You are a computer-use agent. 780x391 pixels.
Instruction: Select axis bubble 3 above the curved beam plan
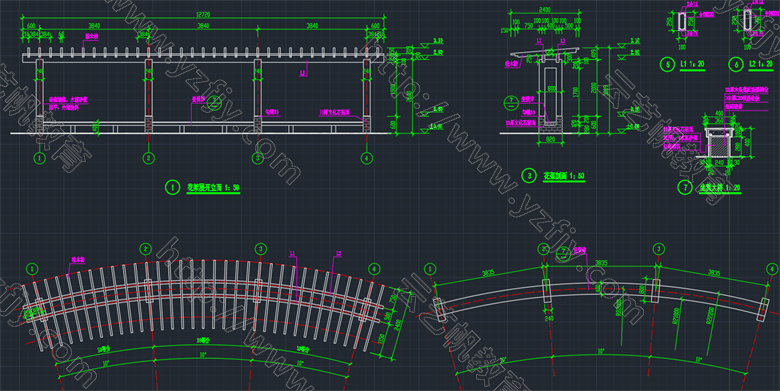(659, 249)
